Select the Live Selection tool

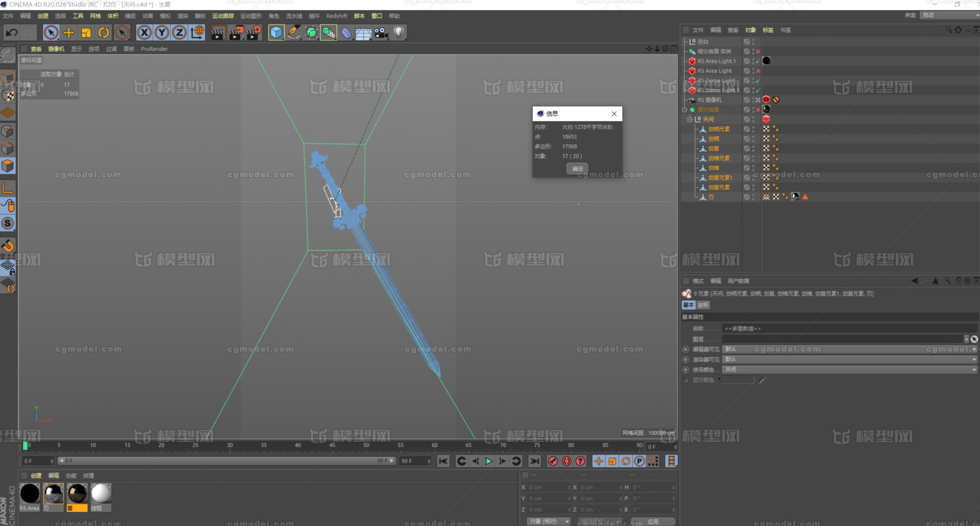(x=51, y=33)
